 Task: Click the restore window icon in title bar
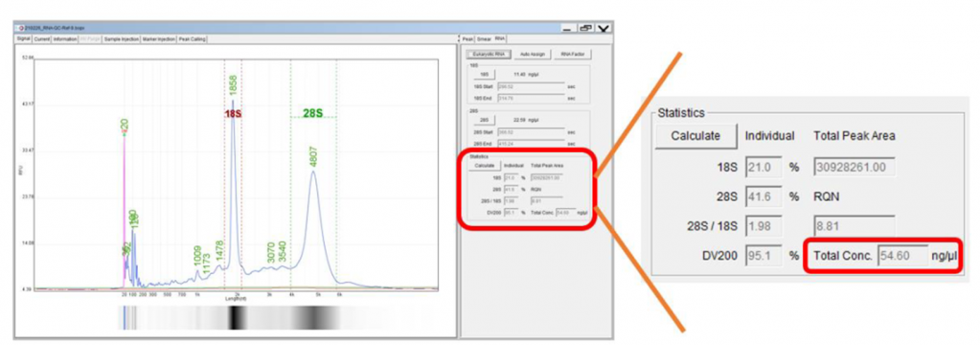click(585, 28)
